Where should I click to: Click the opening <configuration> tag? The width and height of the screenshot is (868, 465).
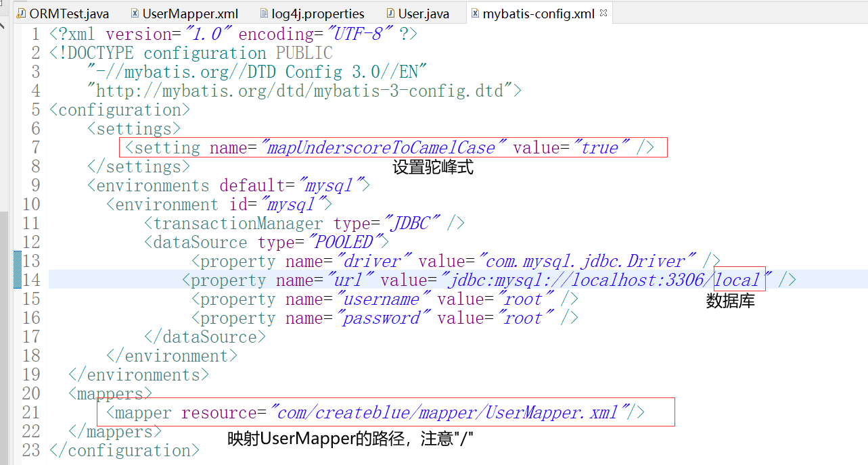120,109
